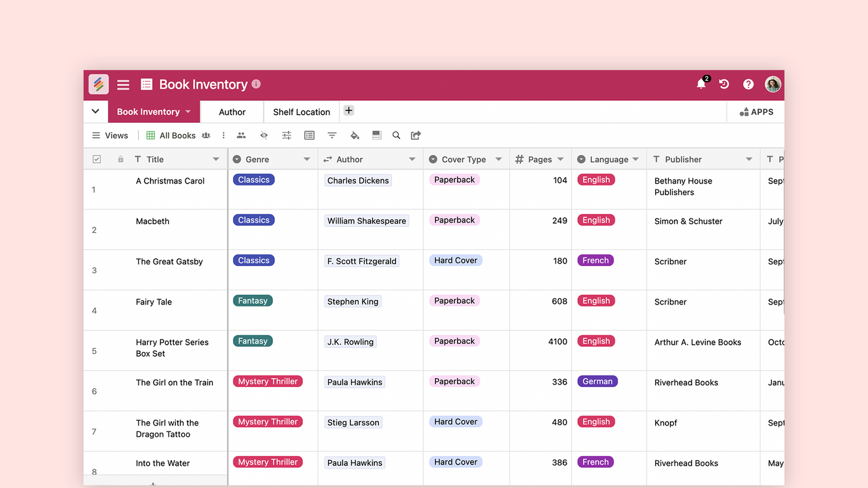Open the hamburger menu in header
The image size is (868, 488).
tap(123, 85)
